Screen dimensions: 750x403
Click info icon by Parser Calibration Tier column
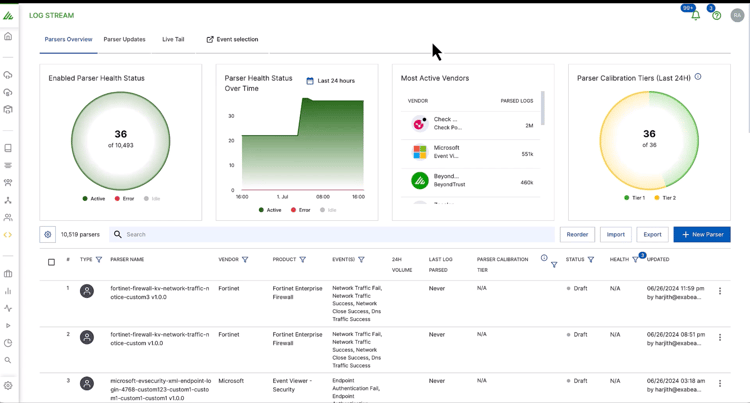coord(544,258)
